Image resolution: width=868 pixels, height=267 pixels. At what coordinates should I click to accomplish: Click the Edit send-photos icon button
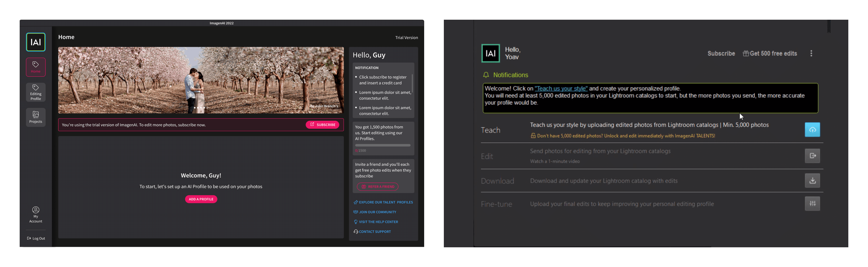pyautogui.click(x=812, y=156)
